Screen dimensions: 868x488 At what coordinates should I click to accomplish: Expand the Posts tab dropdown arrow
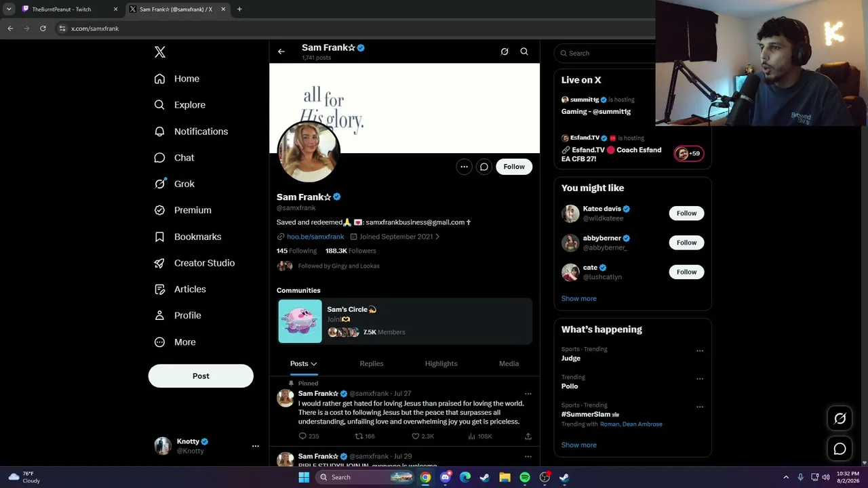coord(314,364)
